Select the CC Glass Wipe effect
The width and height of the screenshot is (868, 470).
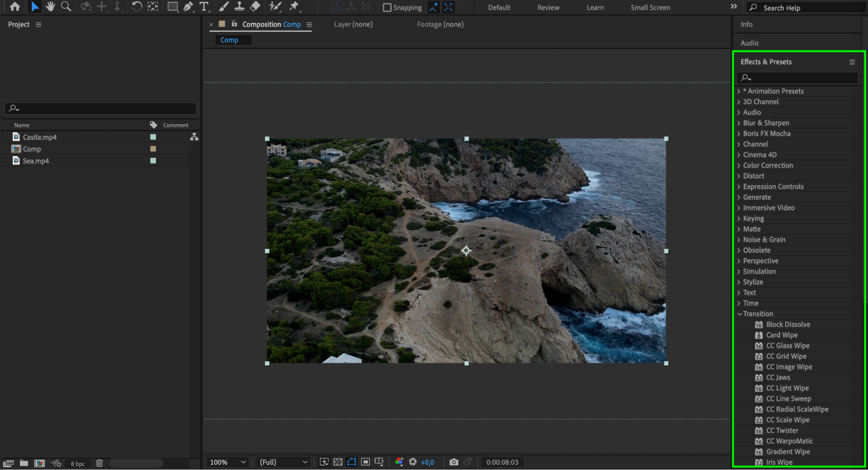(x=787, y=346)
